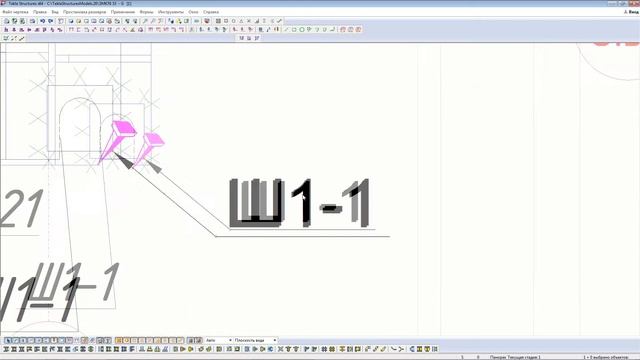Open the Файл чертежа menu
Screen dimensions: 640x360
tap(16, 12)
